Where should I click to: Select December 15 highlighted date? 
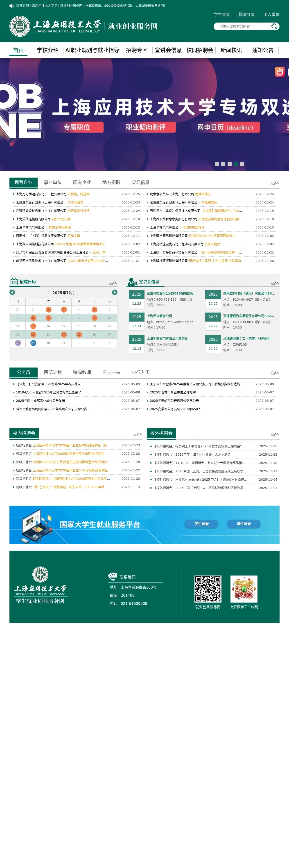[x=33, y=326]
